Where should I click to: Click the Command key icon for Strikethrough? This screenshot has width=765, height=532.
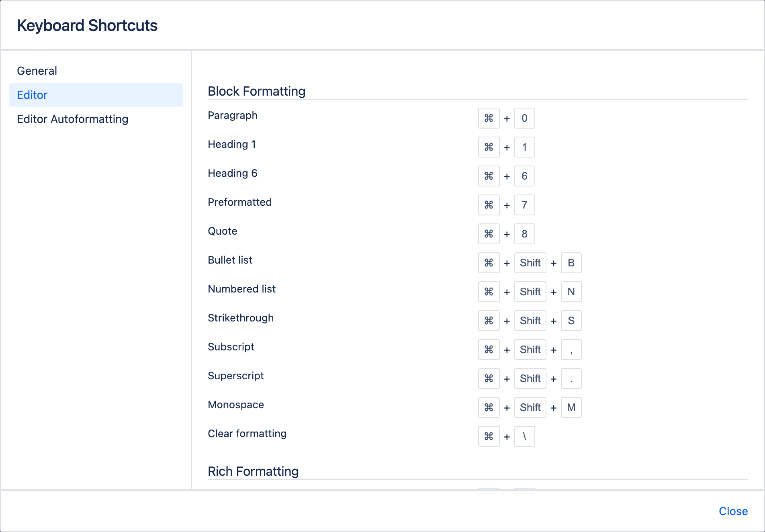489,321
